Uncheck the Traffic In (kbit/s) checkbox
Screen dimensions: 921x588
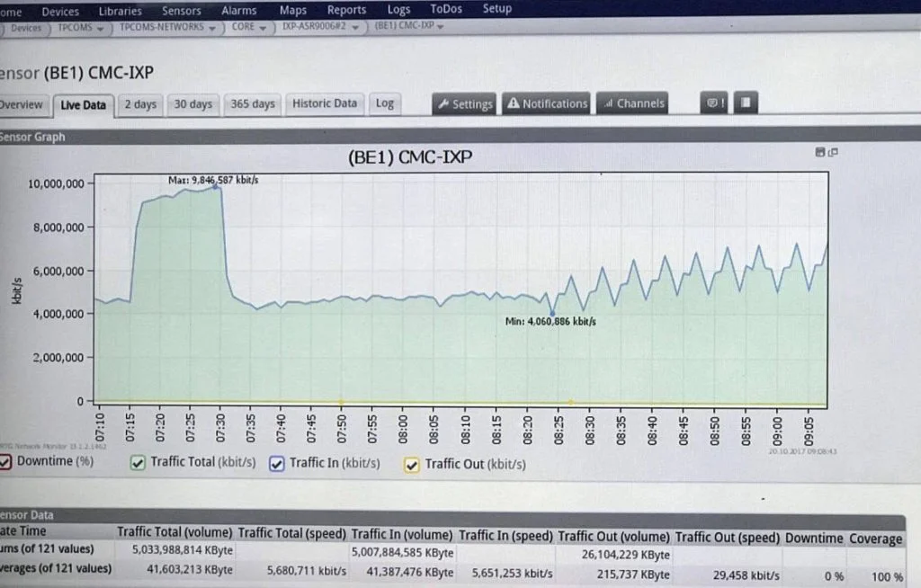pos(277,464)
